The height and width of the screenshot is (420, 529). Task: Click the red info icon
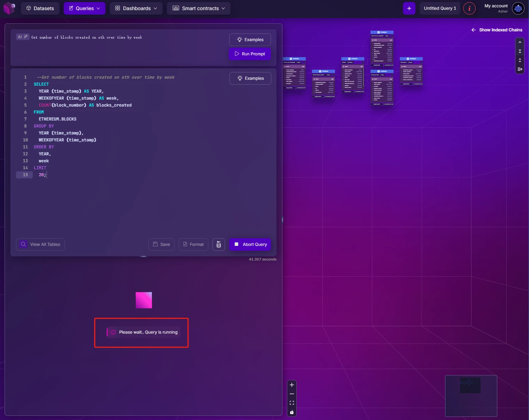[x=469, y=8]
